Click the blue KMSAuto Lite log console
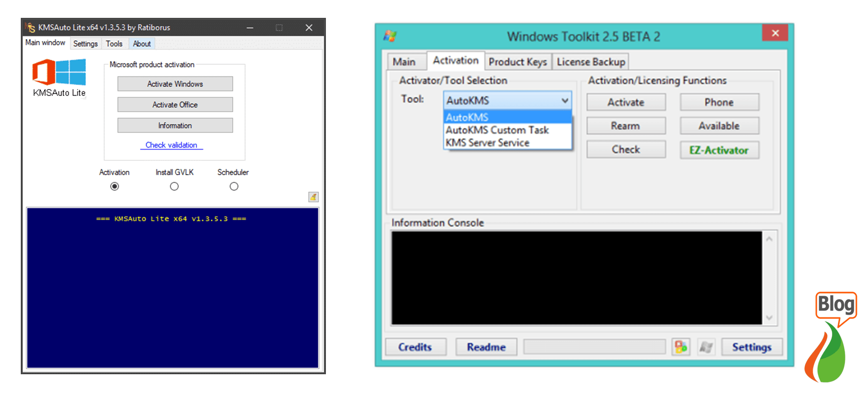 [x=173, y=288]
